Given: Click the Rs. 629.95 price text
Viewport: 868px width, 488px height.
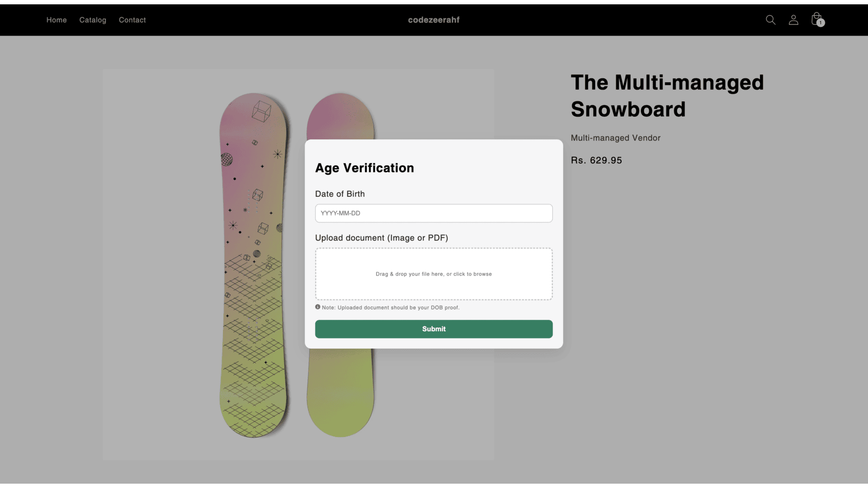Looking at the screenshot, I should [x=596, y=160].
